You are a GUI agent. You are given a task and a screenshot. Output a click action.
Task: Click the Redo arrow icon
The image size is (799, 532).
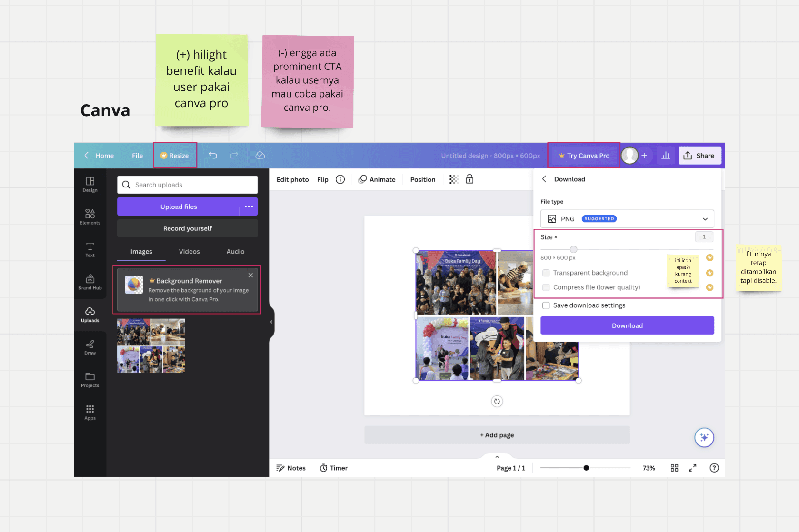pyautogui.click(x=234, y=155)
